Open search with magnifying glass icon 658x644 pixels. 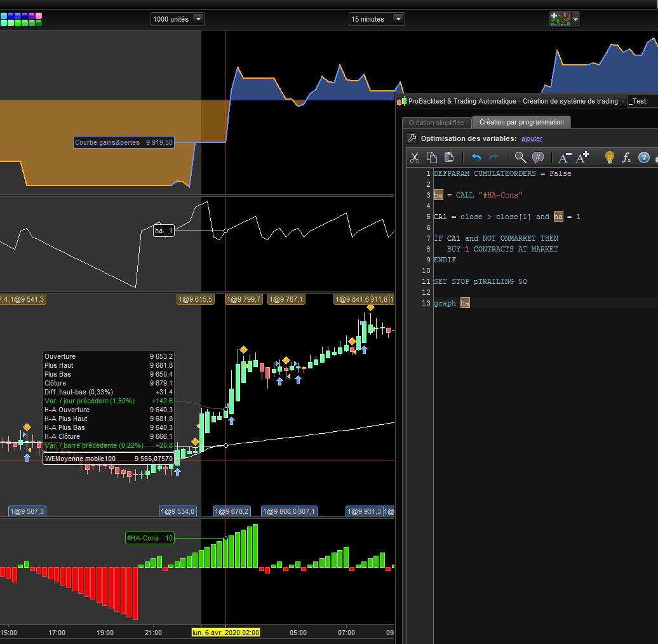pos(520,158)
